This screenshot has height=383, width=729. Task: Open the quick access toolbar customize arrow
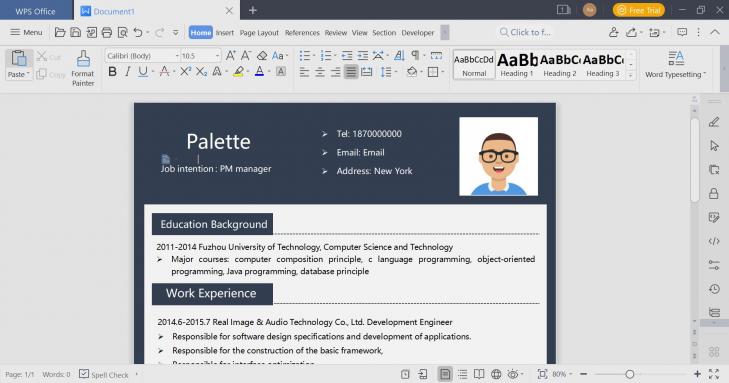[x=176, y=33]
